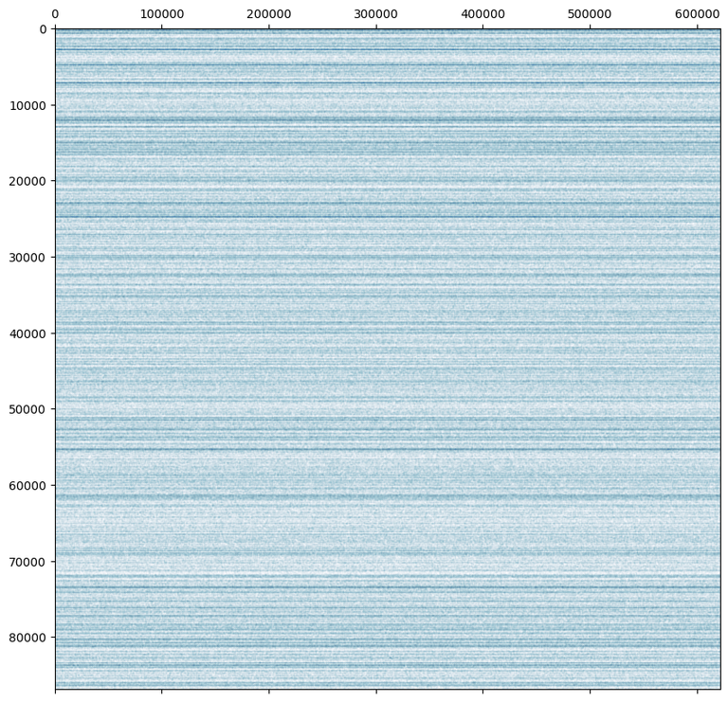Click the 400000 label on horizontal axis
This screenshot has height=702, width=728.
483,14
